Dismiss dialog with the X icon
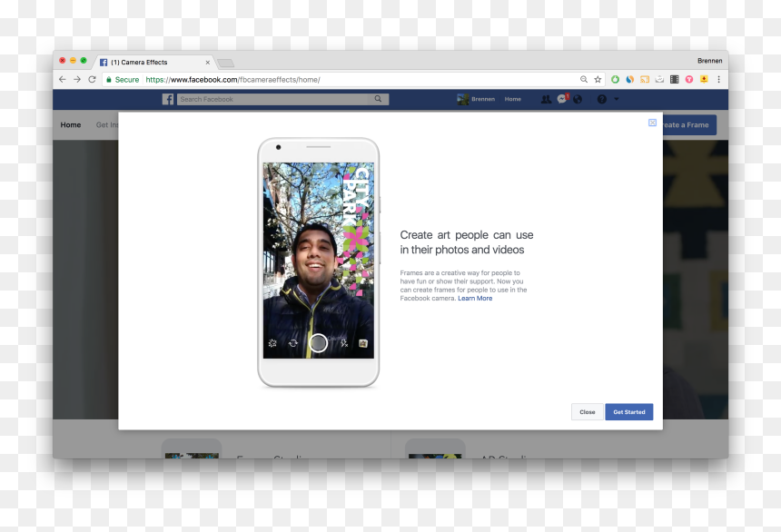 [x=652, y=123]
